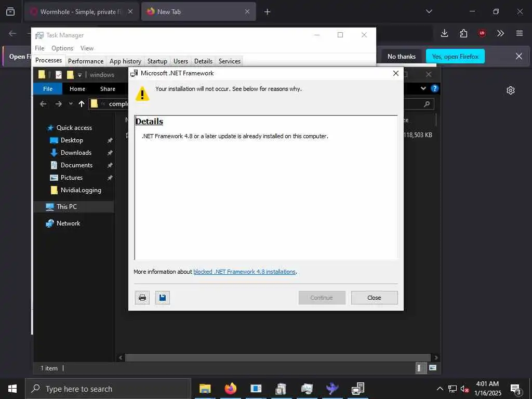The image size is (532, 399).
Task: Open File Explorer Share ribbon tab
Action: pos(108,89)
